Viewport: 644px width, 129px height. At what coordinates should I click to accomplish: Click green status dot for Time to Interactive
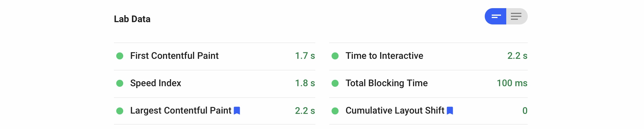pos(335,56)
